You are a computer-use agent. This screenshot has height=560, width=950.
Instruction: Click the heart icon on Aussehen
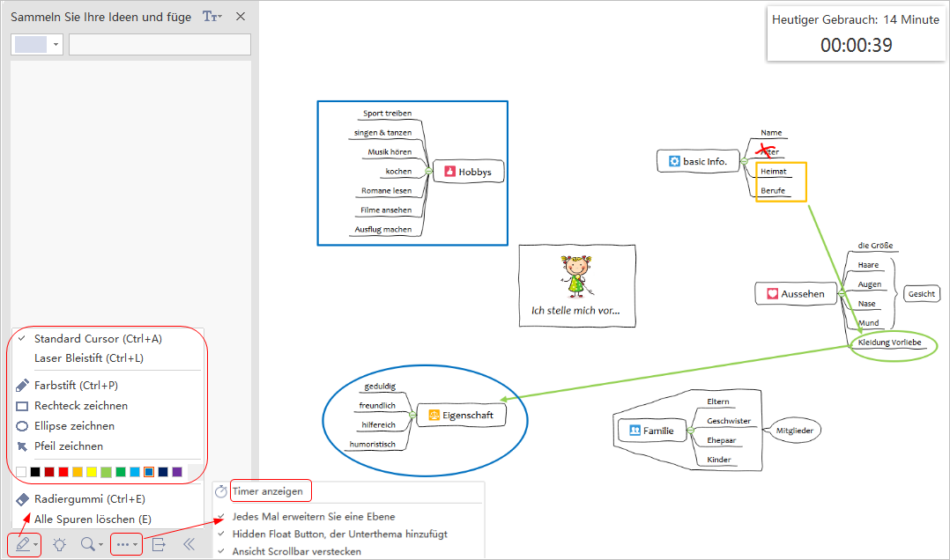click(x=773, y=293)
